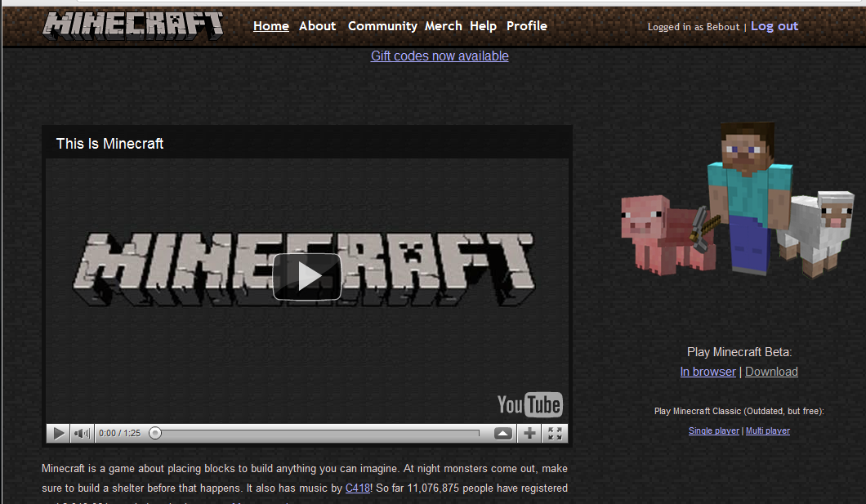The height and width of the screenshot is (504, 866).
Task: Click the Download link for Minecraft Beta
Action: click(x=771, y=372)
